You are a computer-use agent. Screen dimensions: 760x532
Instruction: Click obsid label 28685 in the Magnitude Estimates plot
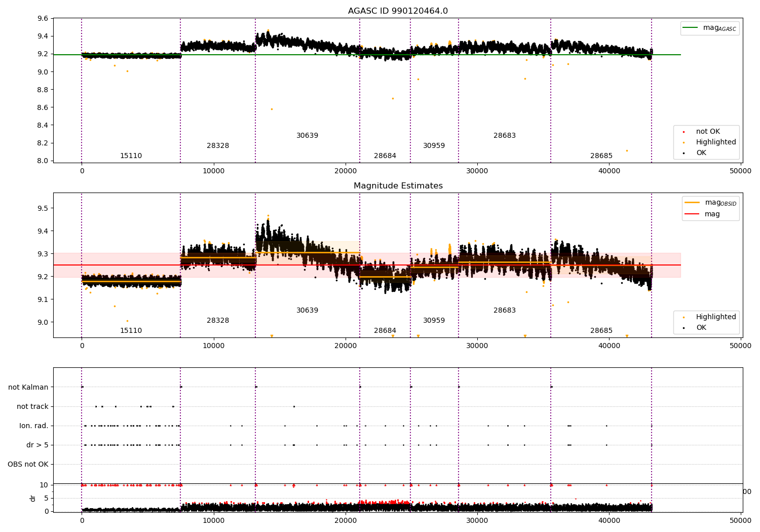[x=601, y=331]
